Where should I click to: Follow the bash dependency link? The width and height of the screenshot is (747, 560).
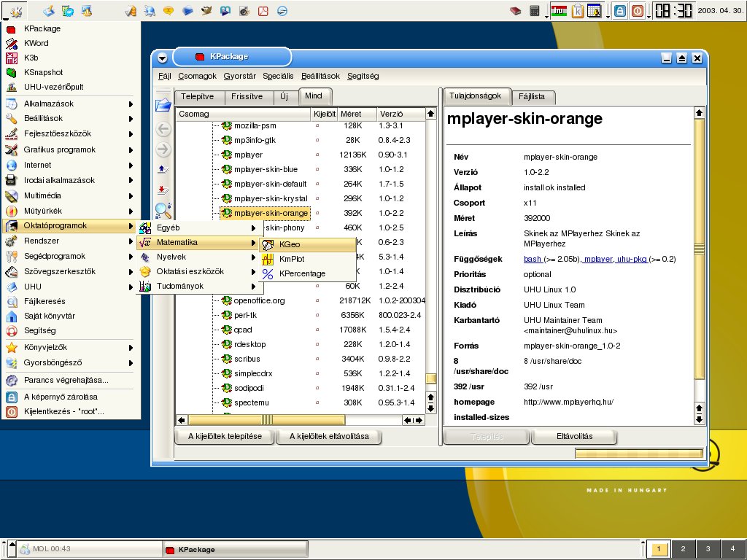coord(533,259)
